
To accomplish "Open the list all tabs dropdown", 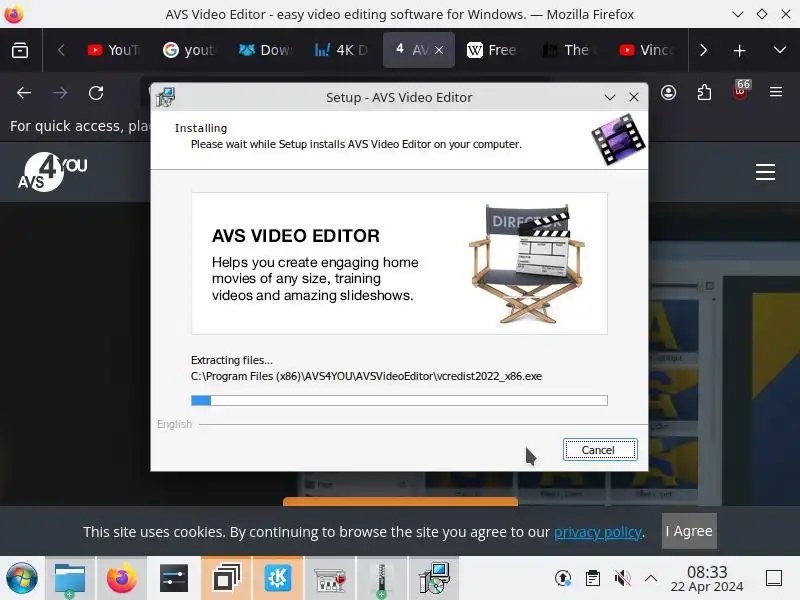I will tap(780, 50).
